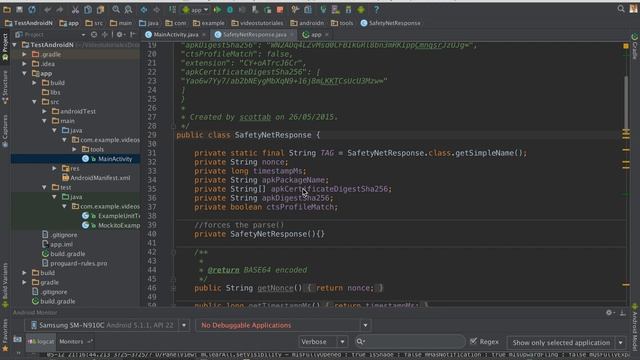
Task: Run the app with green play
Action: click(x=218, y=9)
